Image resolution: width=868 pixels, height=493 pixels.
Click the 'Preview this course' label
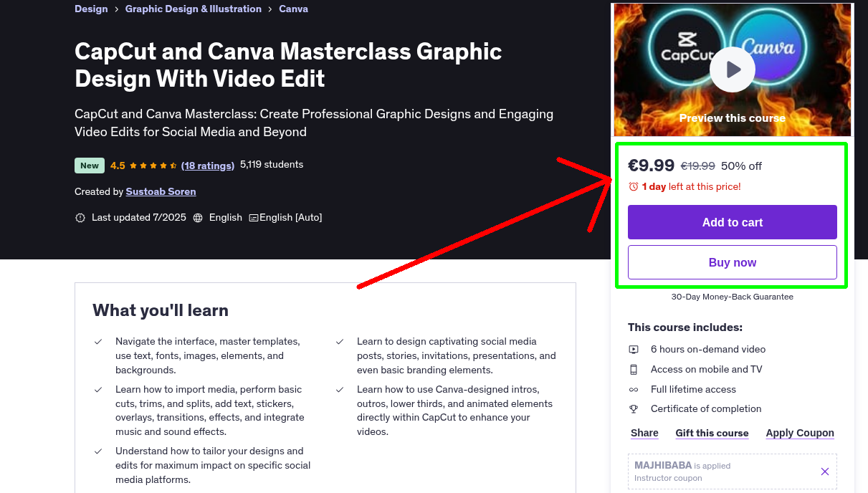coord(733,118)
